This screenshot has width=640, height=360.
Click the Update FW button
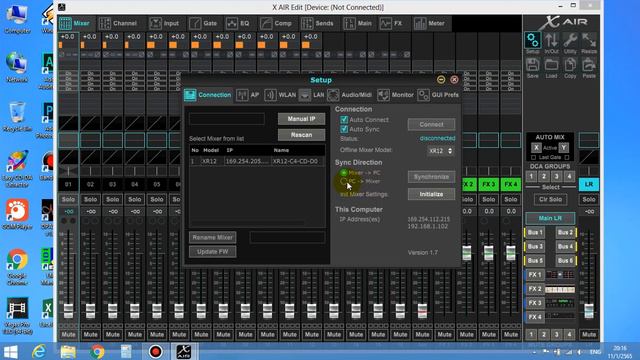click(212, 251)
